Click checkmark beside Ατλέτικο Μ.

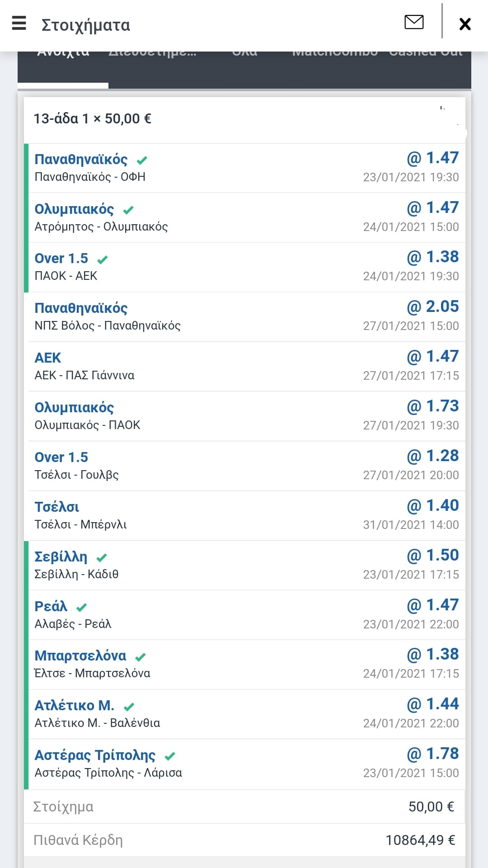point(129,706)
